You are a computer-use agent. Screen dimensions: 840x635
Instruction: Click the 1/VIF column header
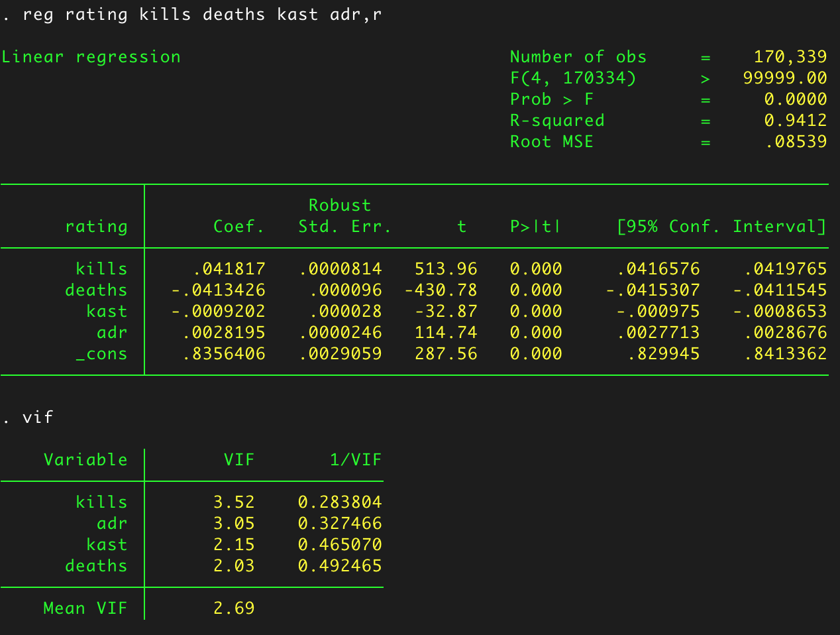click(356, 459)
